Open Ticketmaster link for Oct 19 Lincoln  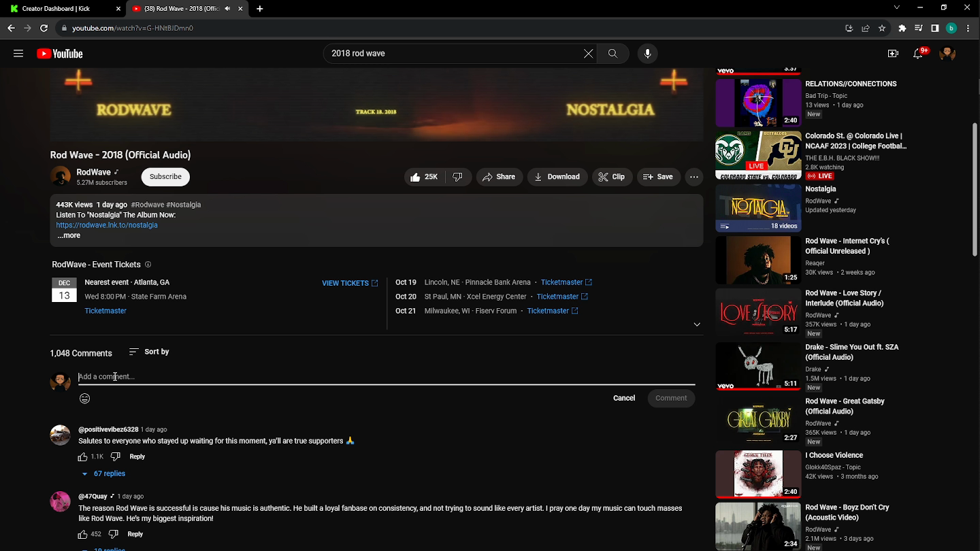click(x=566, y=282)
